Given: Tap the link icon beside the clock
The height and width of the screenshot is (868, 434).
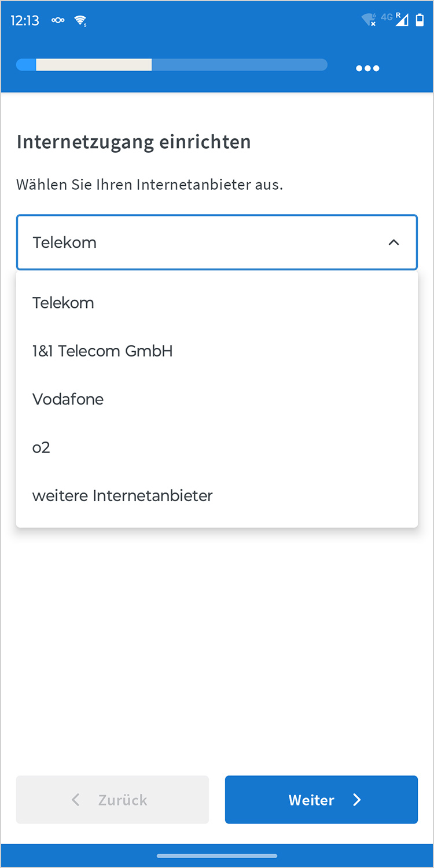Looking at the screenshot, I should point(57,21).
